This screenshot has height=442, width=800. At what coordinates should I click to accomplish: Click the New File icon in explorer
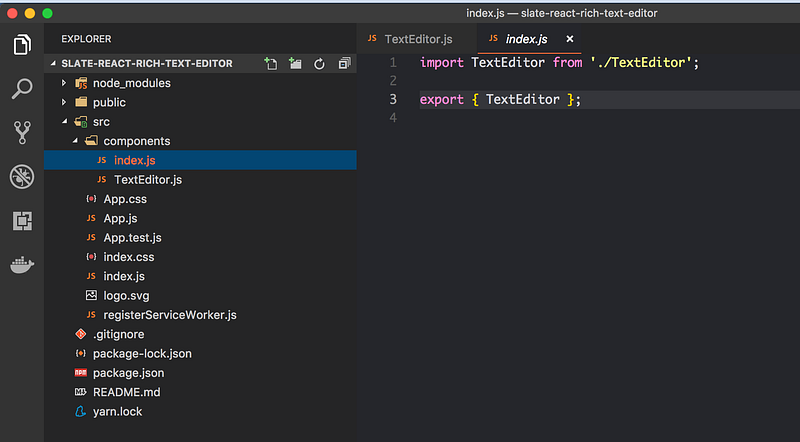coord(271,63)
